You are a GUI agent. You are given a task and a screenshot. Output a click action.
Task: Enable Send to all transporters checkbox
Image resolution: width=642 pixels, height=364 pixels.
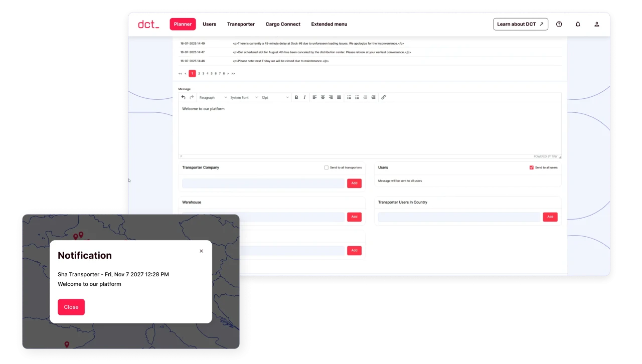[327, 167]
